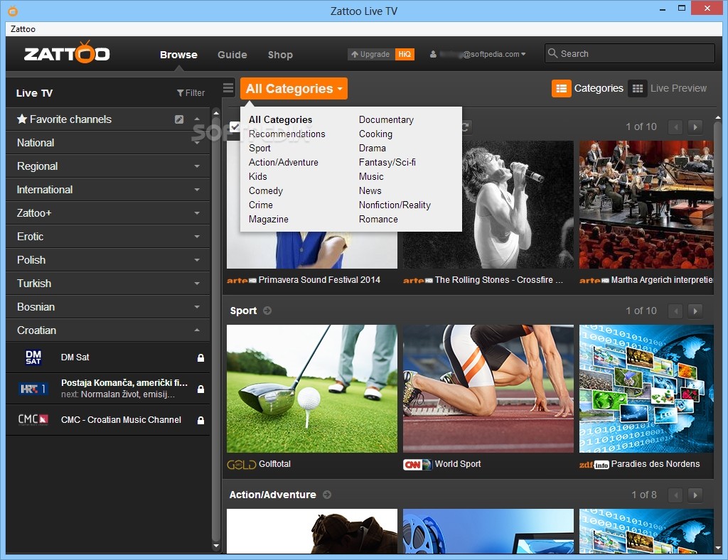Screen dimensions: 728x560
Task: Click lock icon on CMC row
Action: click(x=200, y=420)
